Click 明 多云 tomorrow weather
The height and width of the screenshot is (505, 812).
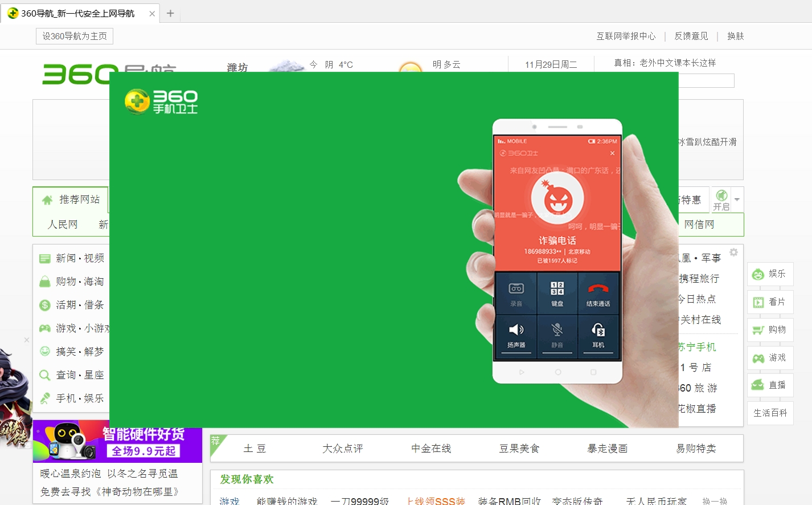pos(446,64)
